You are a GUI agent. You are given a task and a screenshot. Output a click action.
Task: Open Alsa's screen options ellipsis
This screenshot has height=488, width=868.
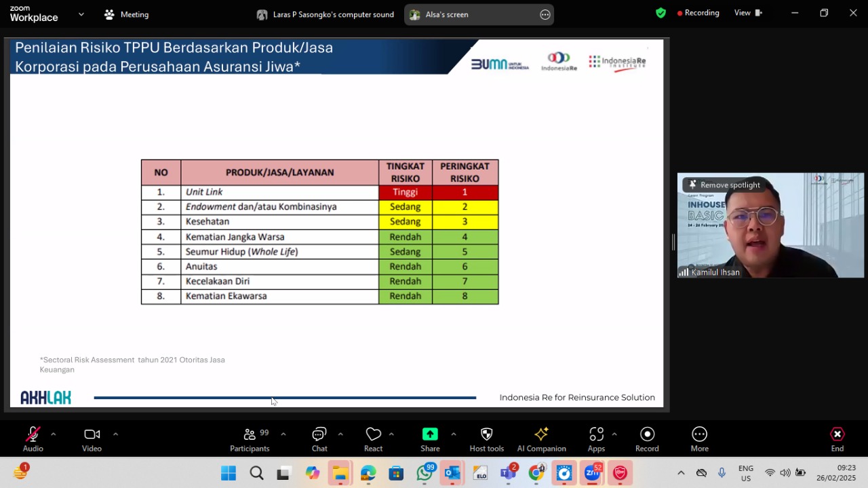(x=545, y=15)
